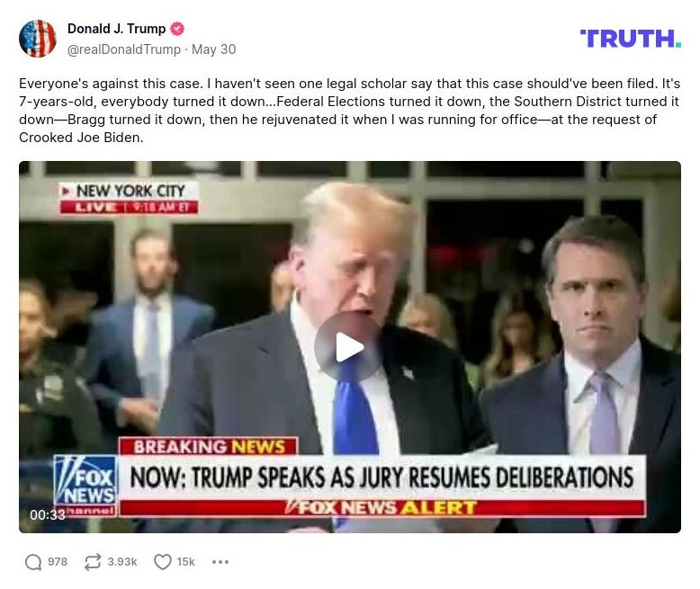The image size is (700, 589).
Task: Click the May 30 post timestamp
Action: pos(213,49)
